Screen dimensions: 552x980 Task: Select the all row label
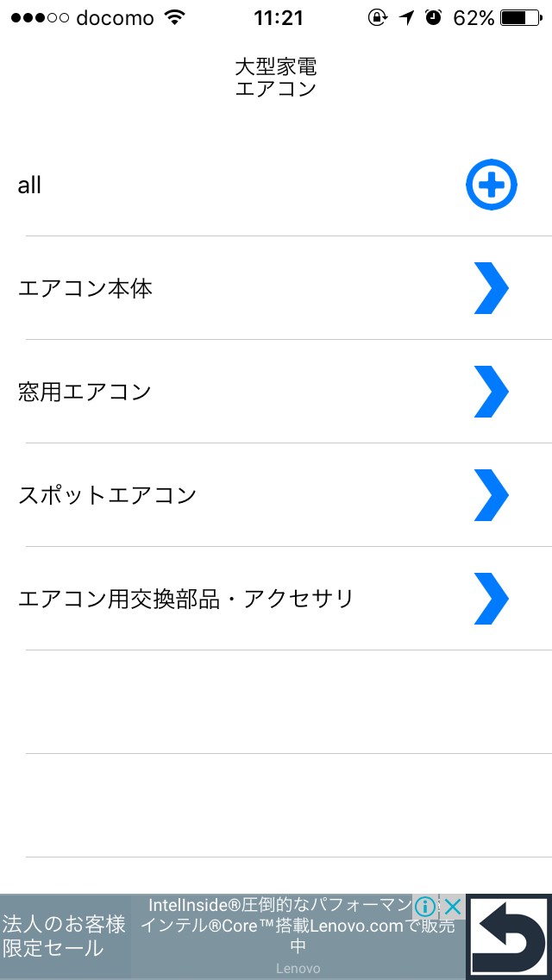pyautogui.click(x=29, y=185)
